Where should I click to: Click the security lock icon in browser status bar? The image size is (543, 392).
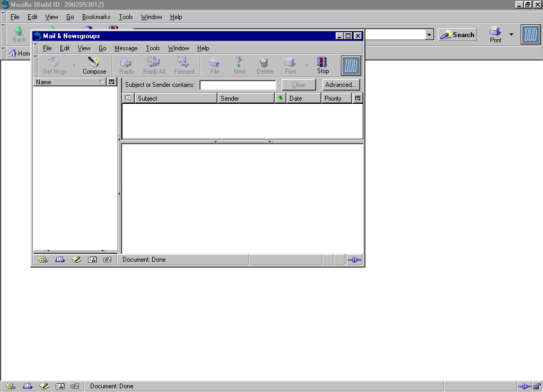[537, 386]
